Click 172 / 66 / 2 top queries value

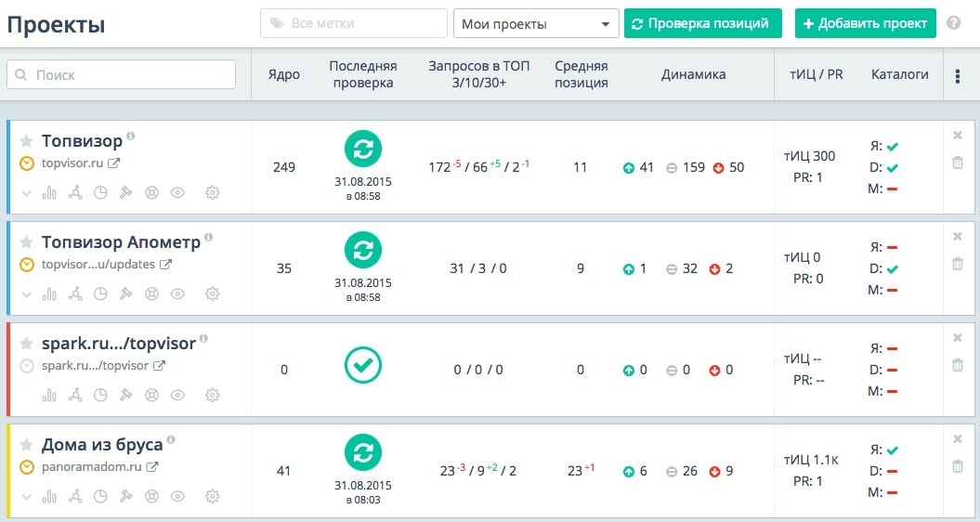coord(478,167)
